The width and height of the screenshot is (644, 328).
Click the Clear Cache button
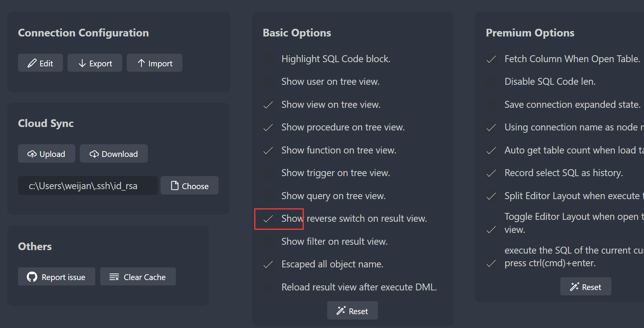click(138, 276)
